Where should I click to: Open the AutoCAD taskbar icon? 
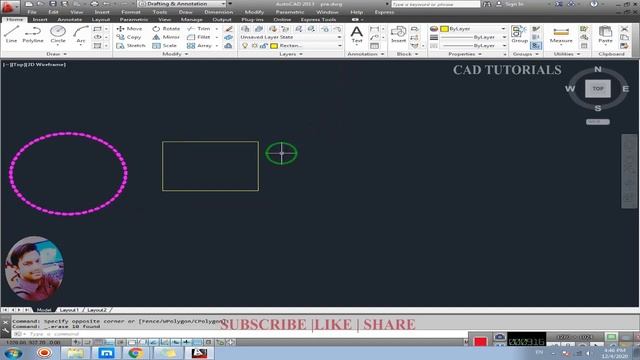[x=199, y=353]
